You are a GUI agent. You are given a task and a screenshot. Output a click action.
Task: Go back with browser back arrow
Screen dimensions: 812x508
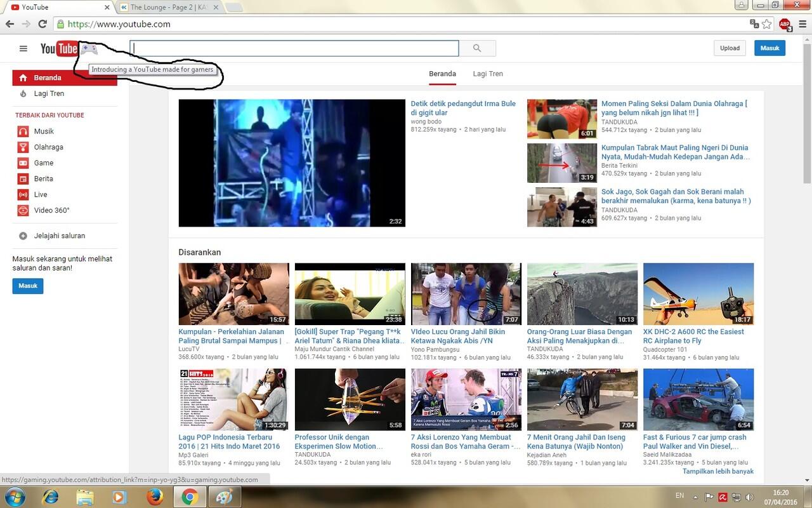point(10,24)
